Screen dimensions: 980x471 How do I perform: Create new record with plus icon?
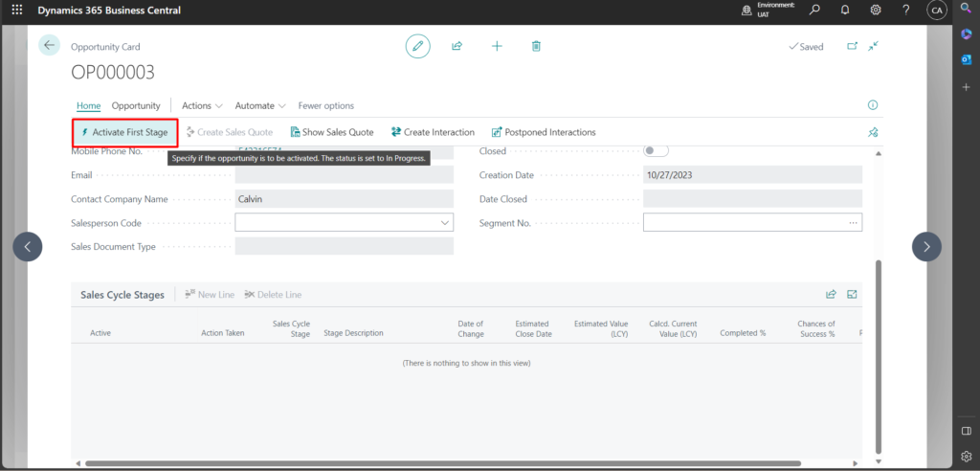pos(497,46)
